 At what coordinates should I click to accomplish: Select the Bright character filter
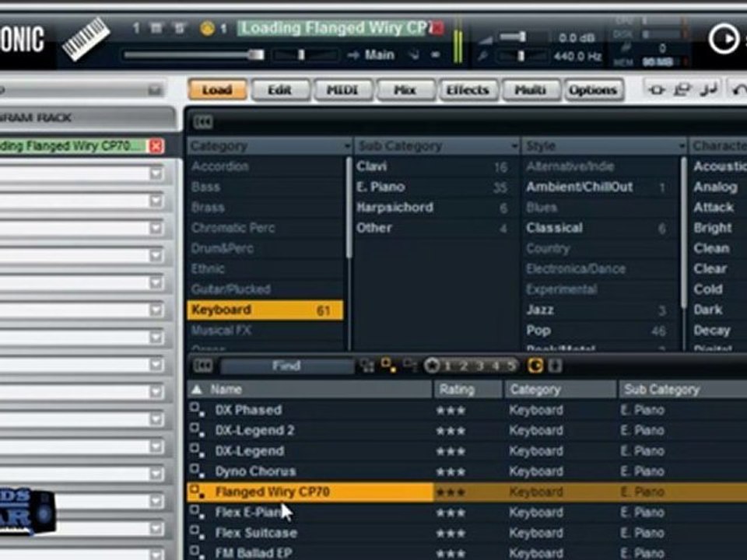717,228
